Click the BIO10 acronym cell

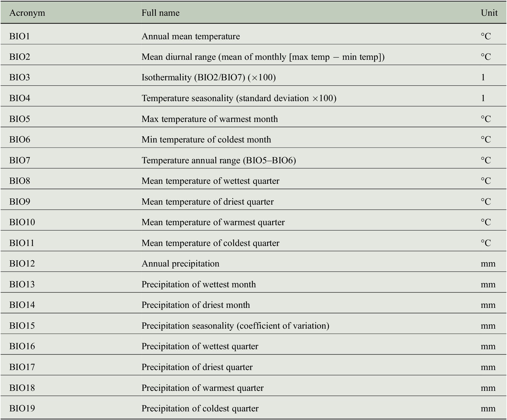tap(22, 222)
